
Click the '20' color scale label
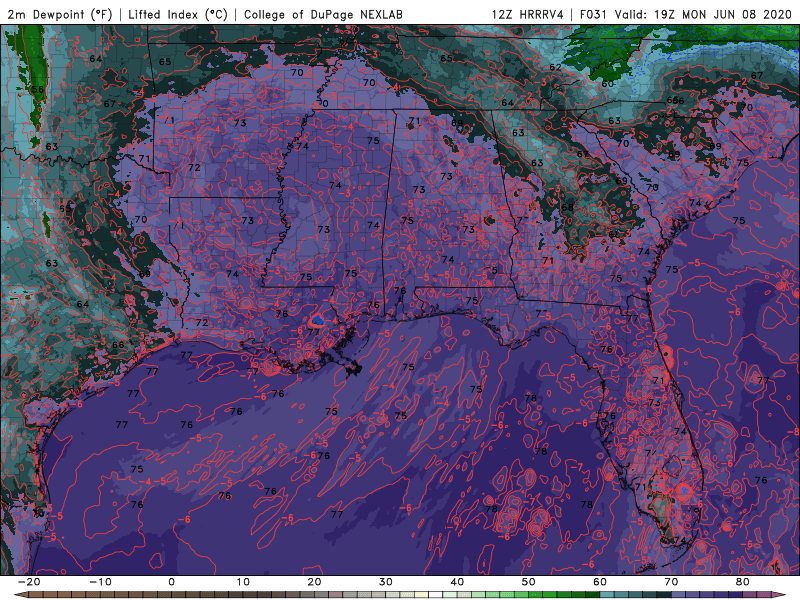(314, 582)
